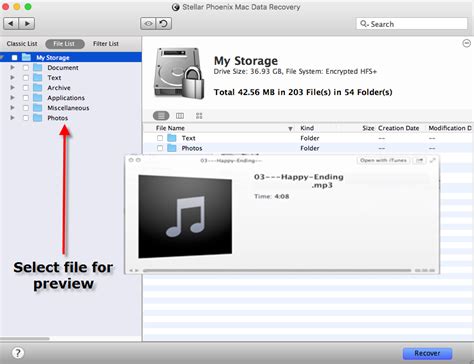The width and height of the screenshot is (474, 364).
Task: Switch to column view icon
Action: [180, 116]
